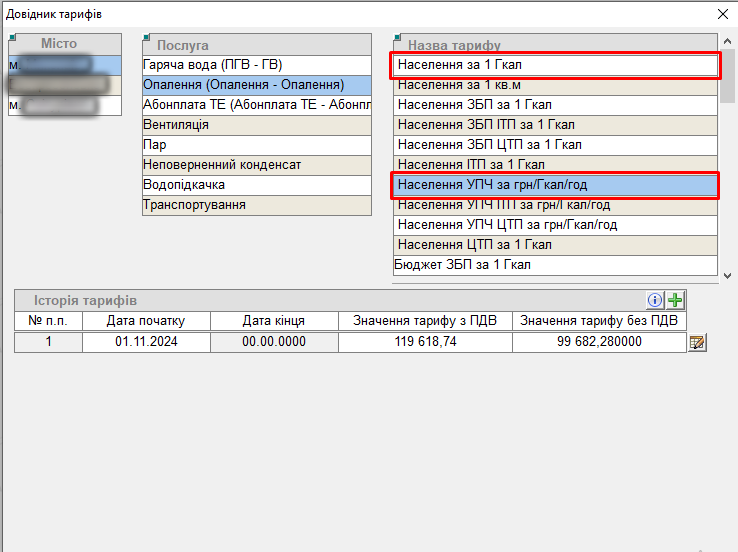The width and height of the screenshot is (738, 552).
Task: Select tariff Бюджет ЗБП за 1 Гкал
Action: [x=554, y=265]
